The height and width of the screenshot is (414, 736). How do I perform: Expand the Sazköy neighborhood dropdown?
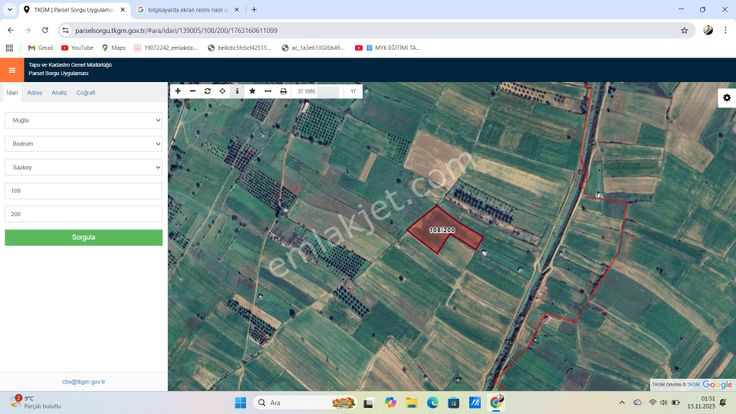click(x=83, y=167)
